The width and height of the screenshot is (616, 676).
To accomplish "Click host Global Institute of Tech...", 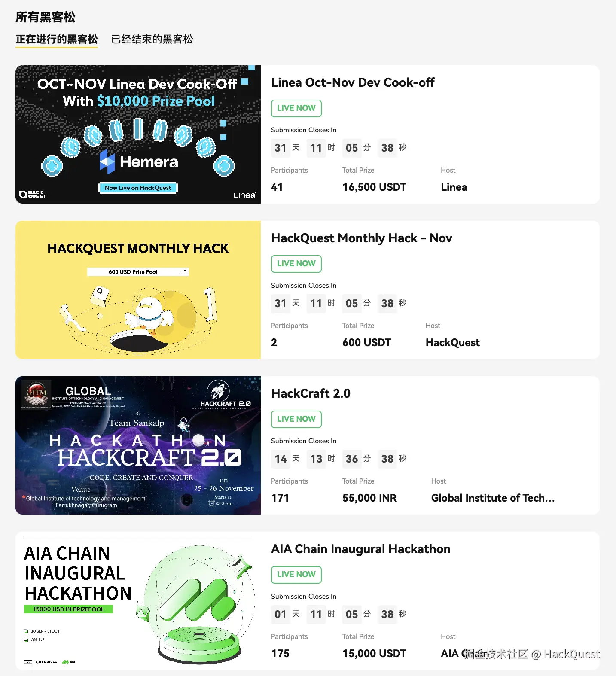I will (x=493, y=498).
